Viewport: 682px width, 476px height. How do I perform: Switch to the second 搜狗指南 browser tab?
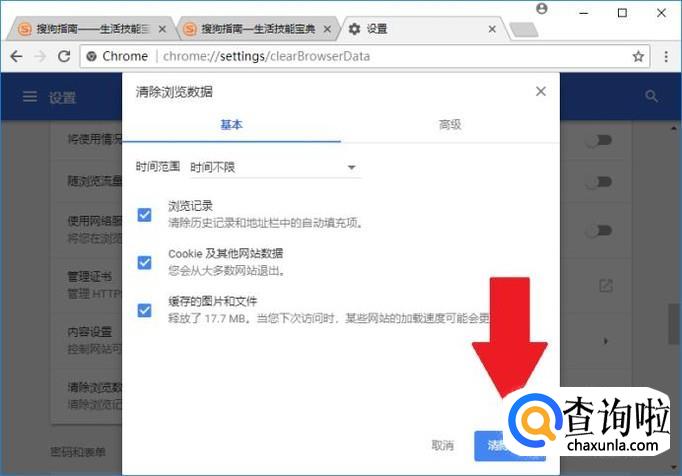point(257,29)
